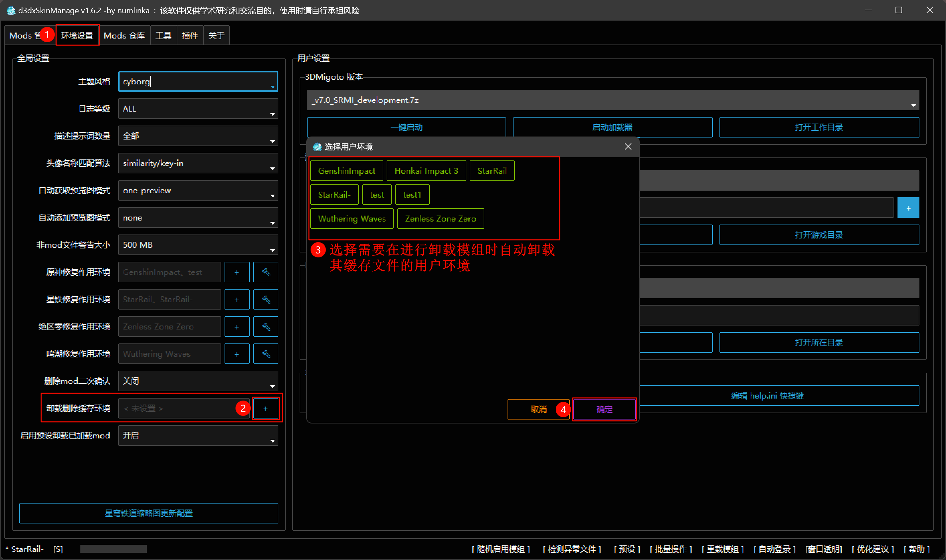Click the 打开游戏目录 button
946x560 pixels.
819,235
